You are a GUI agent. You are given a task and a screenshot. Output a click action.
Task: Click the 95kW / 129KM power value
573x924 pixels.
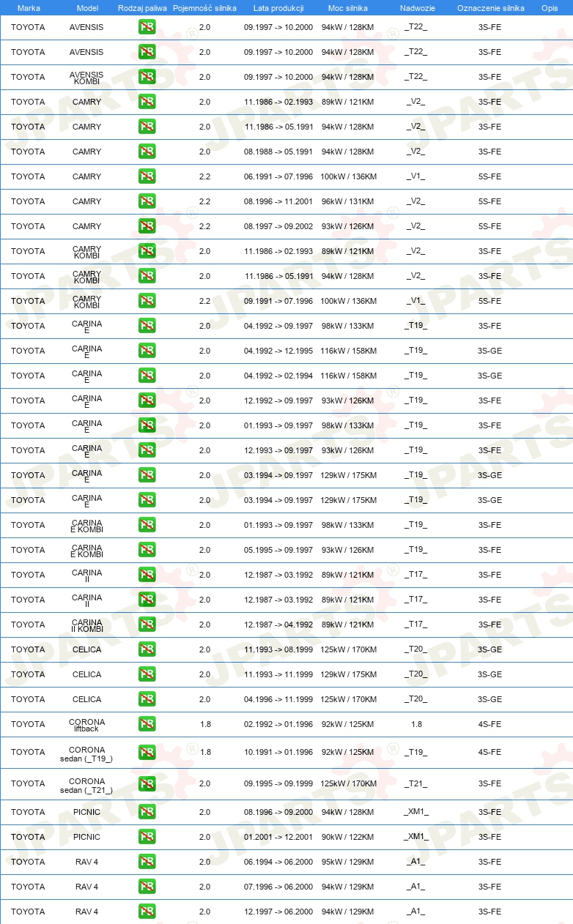tap(348, 862)
